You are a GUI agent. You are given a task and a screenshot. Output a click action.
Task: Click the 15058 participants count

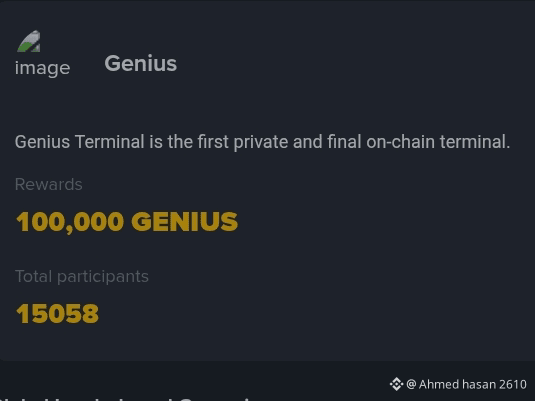[57, 314]
